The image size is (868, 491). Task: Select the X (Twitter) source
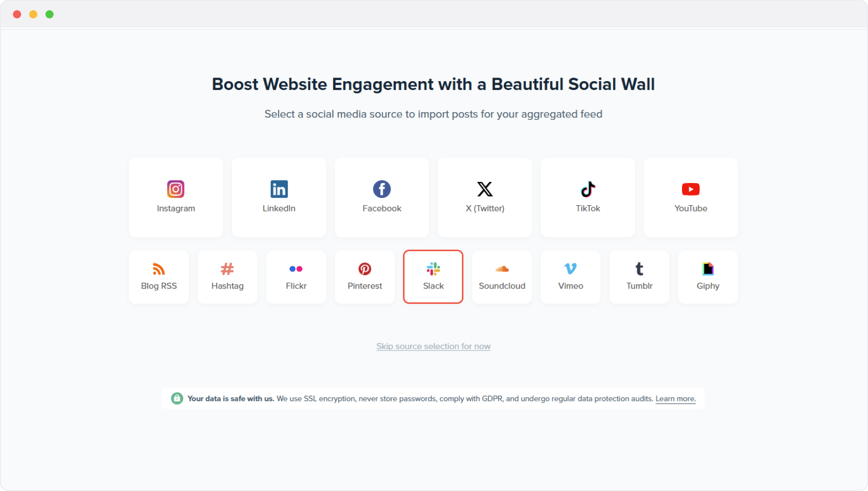point(484,197)
